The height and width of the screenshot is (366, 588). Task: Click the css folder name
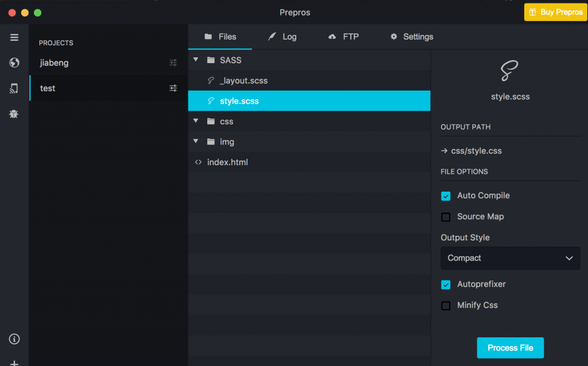pyautogui.click(x=226, y=122)
